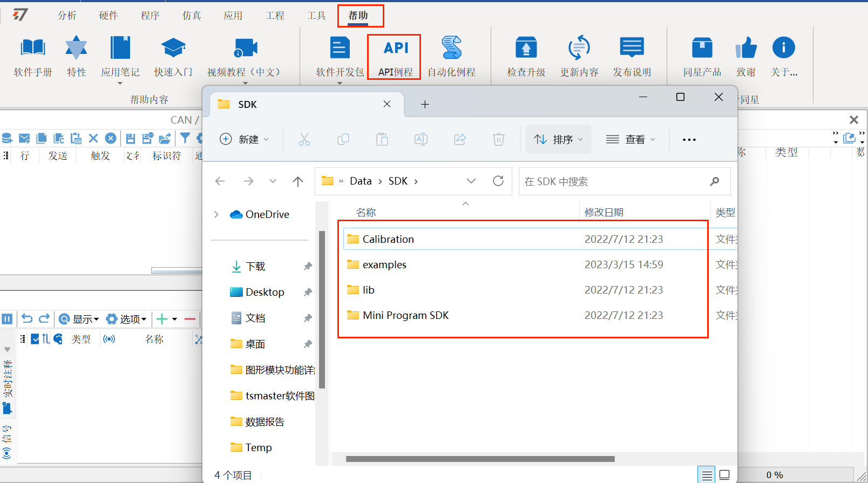
Task: Switch to details list view in Explorer
Action: [707, 475]
